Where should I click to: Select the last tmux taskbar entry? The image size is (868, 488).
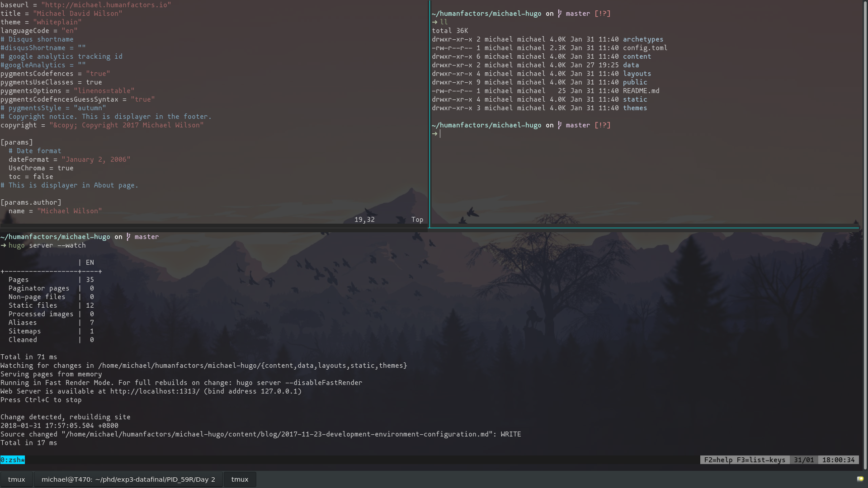click(x=240, y=479)
